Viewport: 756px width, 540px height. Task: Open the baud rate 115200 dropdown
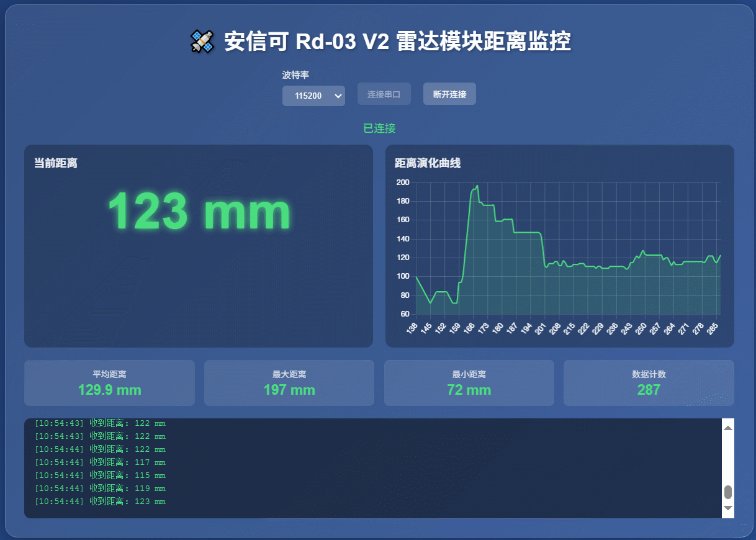tap(313, 96)
